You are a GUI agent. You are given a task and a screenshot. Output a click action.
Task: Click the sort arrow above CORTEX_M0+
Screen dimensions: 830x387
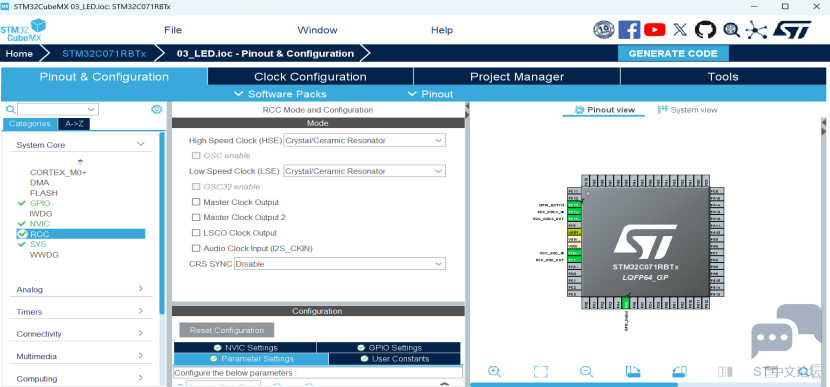point(80,161)
